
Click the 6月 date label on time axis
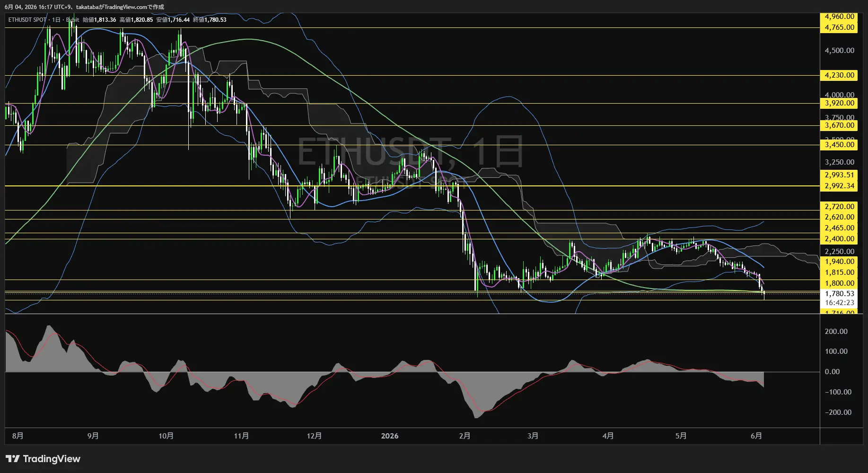756,436
